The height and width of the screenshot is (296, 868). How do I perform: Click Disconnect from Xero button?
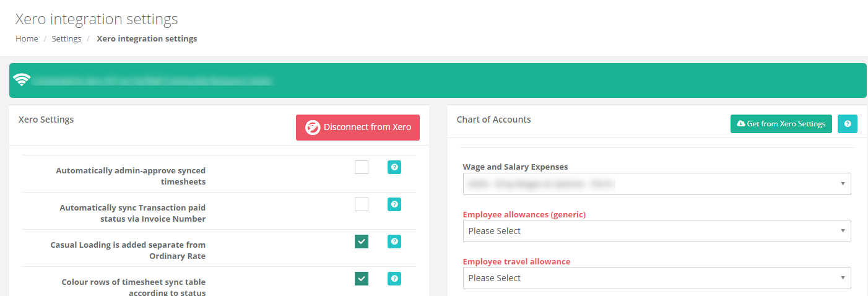358,128
